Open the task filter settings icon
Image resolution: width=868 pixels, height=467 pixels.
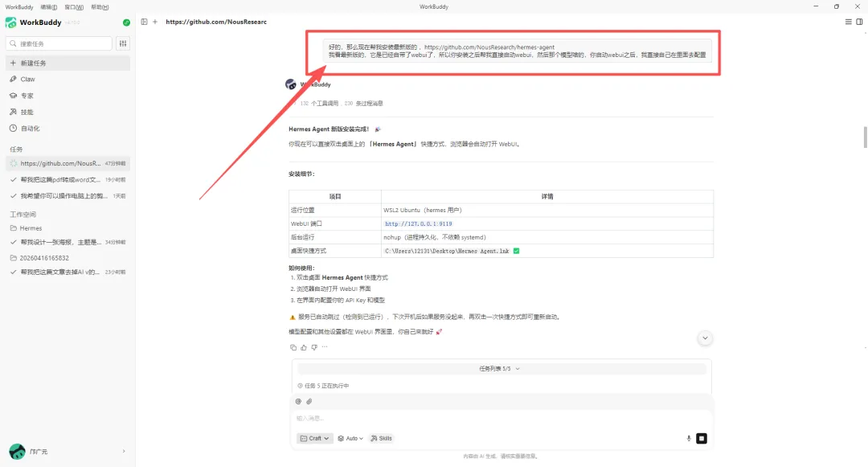point(123,43)
